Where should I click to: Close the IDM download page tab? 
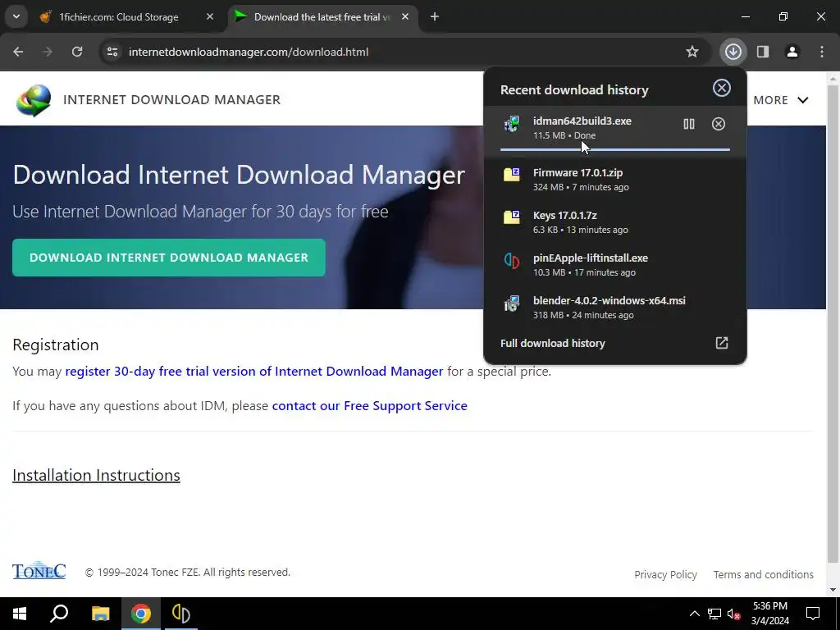pos(405,16)
